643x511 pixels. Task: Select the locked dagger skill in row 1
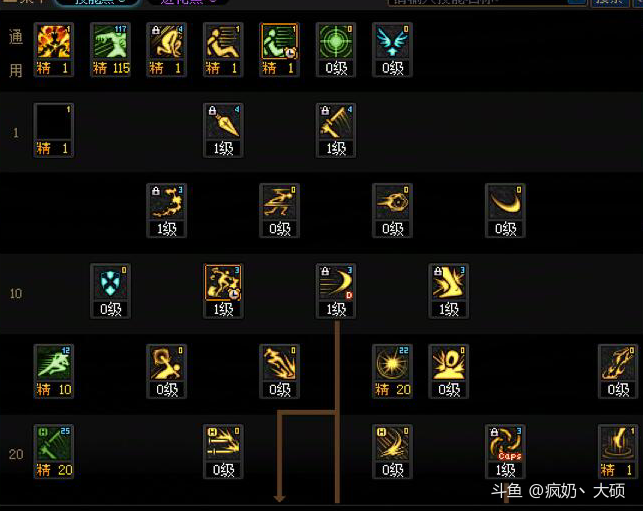pos(223,130)
